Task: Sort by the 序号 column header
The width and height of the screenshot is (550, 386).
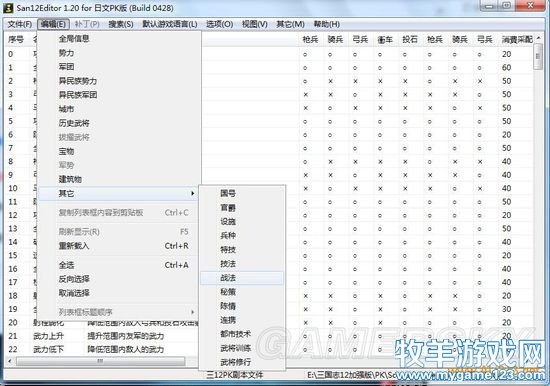Action: pos(16,40)
